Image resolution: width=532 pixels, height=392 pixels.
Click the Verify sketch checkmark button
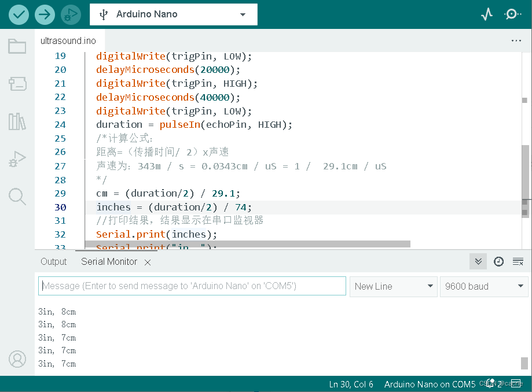pos(19,14)
